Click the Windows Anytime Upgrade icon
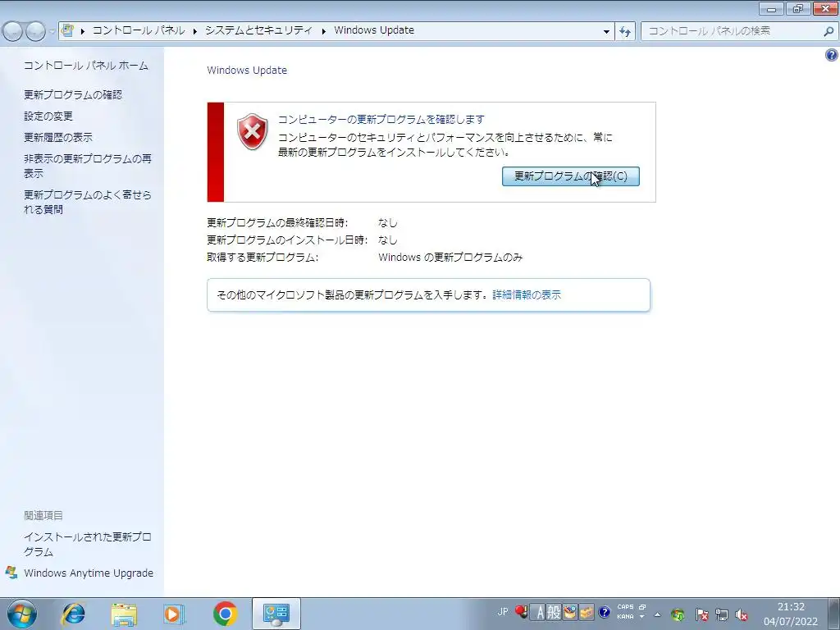This screenshot has height=630, width=840. [11, 572]
